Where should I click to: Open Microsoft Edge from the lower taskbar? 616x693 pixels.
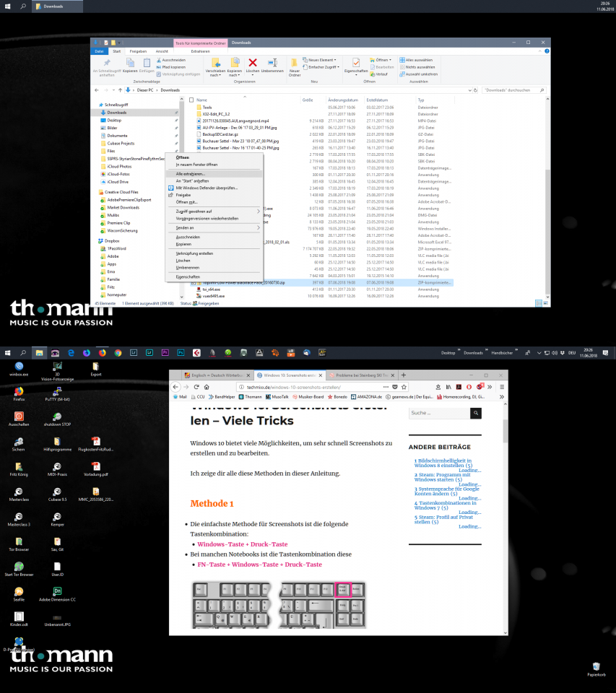point(71,353)
